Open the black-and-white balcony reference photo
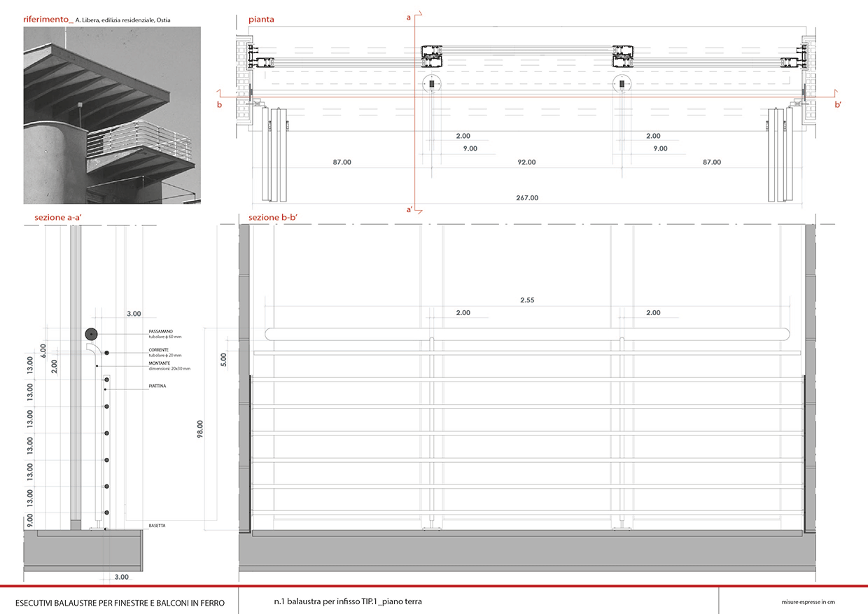868x614 pixels. 112,117
